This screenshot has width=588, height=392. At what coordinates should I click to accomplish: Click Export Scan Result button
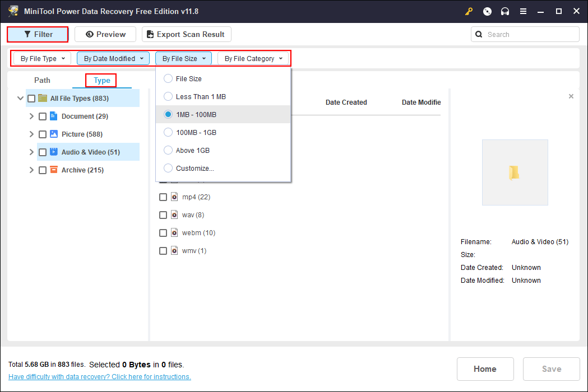186,35
